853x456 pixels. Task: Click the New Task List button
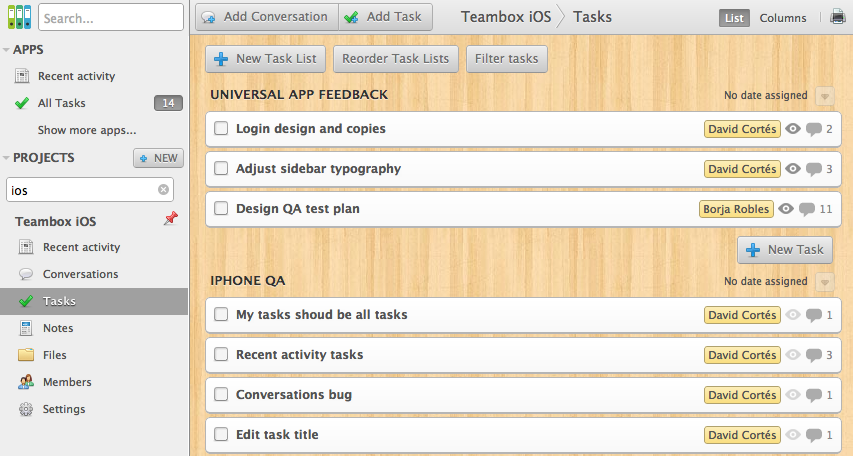[265, 59]
